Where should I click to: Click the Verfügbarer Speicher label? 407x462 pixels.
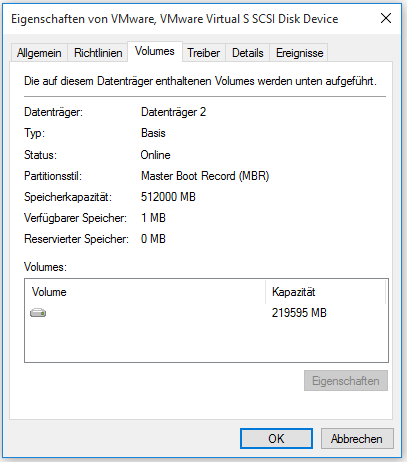tap(75, 218)
